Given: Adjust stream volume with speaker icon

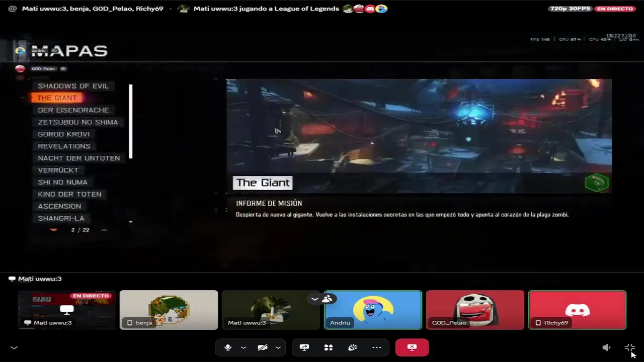Looking at the screenshot, I should (606, 347).
